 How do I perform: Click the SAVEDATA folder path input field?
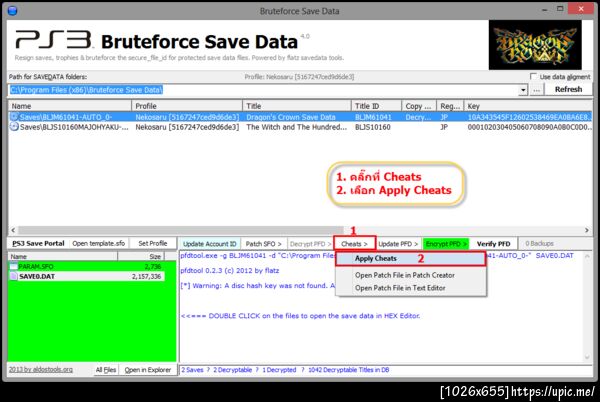(263, 90)
